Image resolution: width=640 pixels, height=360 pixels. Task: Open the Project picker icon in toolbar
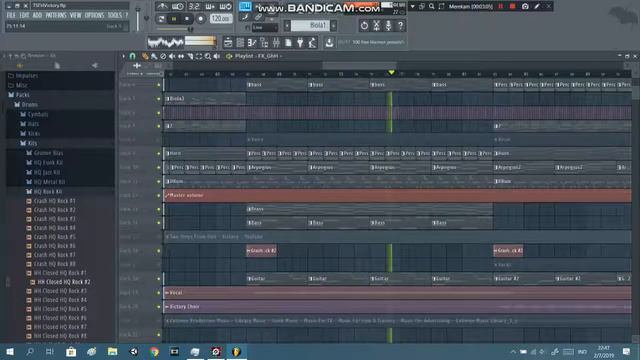coord(288,42)
